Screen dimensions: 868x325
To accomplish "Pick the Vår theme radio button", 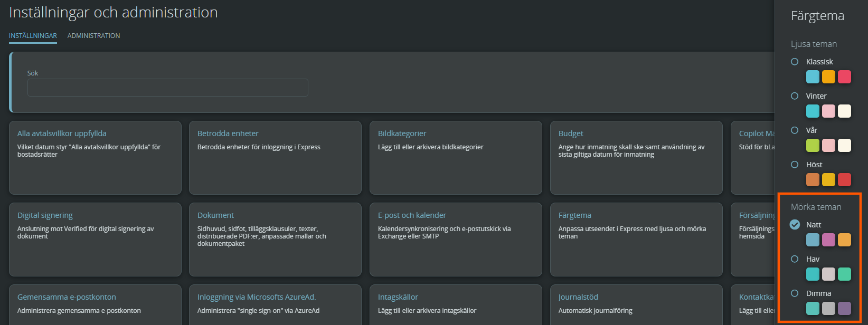I will (x=795, y=130).
